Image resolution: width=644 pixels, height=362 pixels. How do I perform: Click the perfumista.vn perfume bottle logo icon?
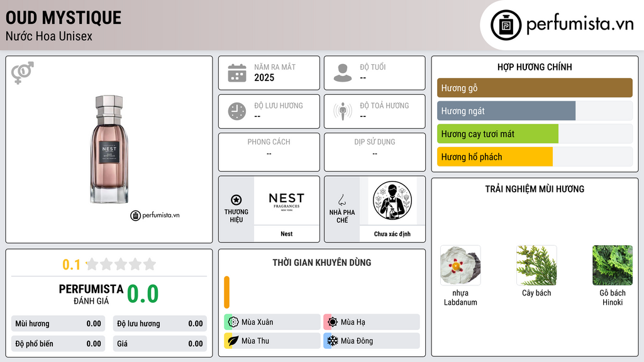tap(506, 25)
